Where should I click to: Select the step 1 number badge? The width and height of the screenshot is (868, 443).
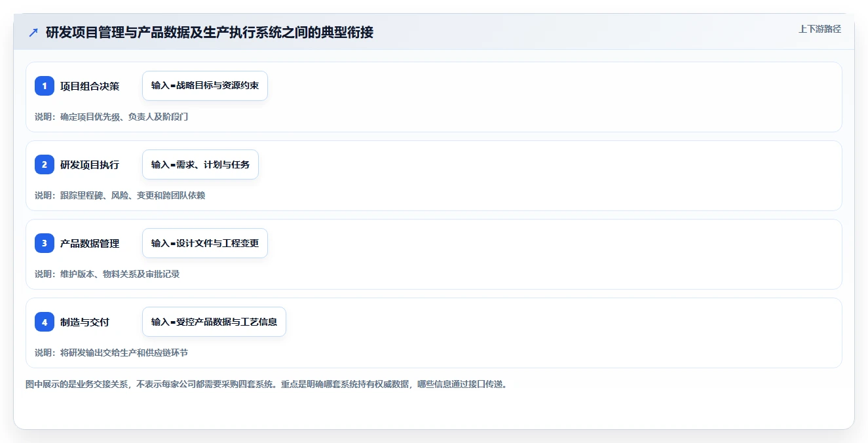pos(45,86)
